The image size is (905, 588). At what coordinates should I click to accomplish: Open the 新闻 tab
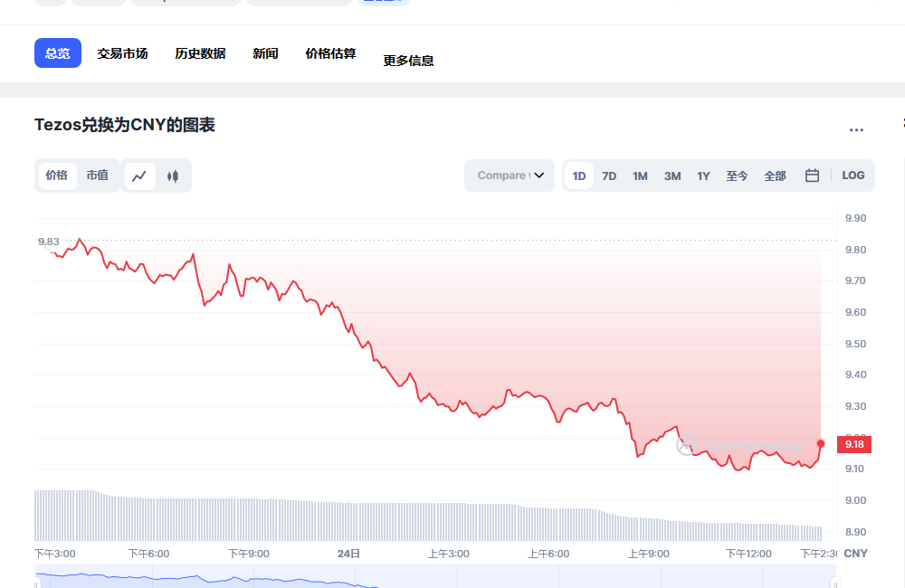pos(265,53)
